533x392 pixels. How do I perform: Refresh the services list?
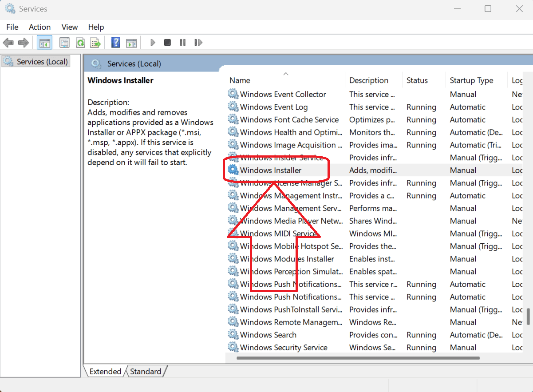click(x=80, y=42)
